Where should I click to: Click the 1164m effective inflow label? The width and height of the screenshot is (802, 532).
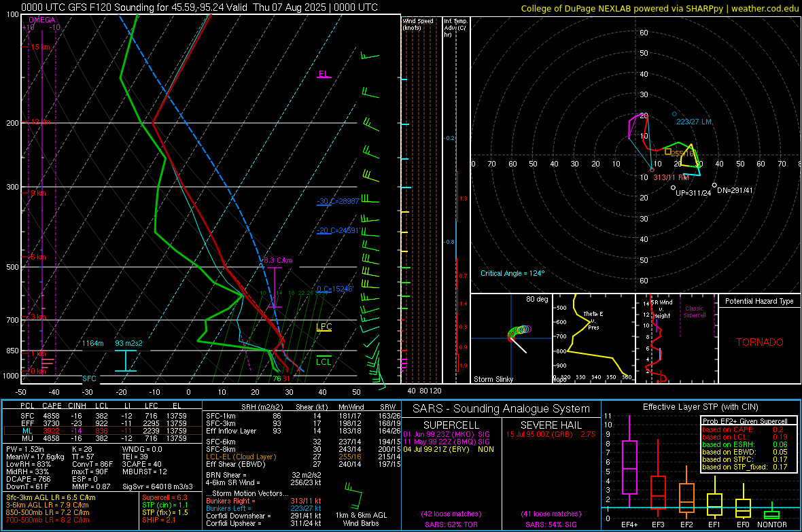point(93,342)
